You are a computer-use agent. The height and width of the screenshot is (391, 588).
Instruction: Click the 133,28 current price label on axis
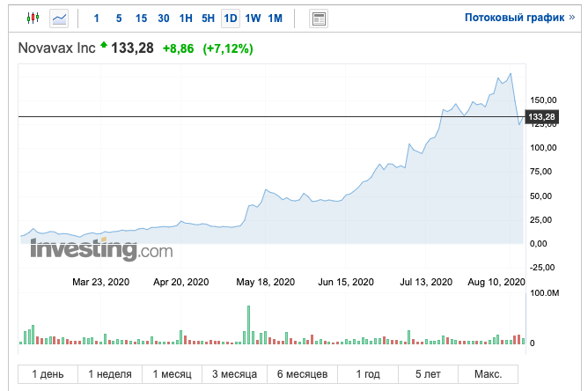click(x=541, y=117)
